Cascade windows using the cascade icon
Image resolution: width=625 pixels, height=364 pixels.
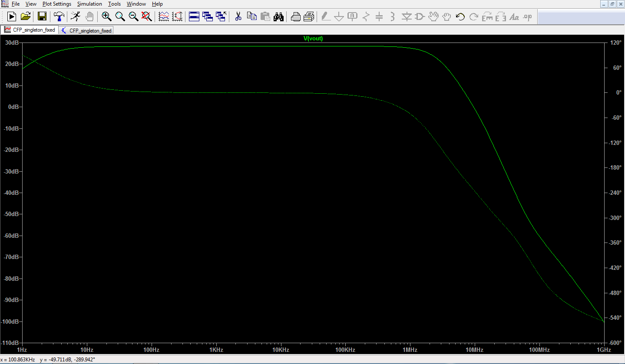[x=208, y=17]
